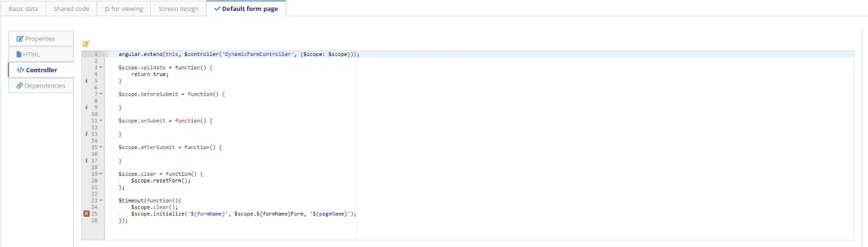
Task: Select the Controller side tab
Action: (x=41, y=70)
